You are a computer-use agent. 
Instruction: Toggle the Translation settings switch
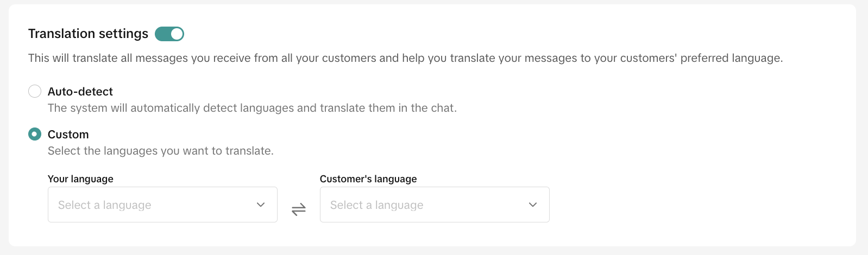(169, 34)
